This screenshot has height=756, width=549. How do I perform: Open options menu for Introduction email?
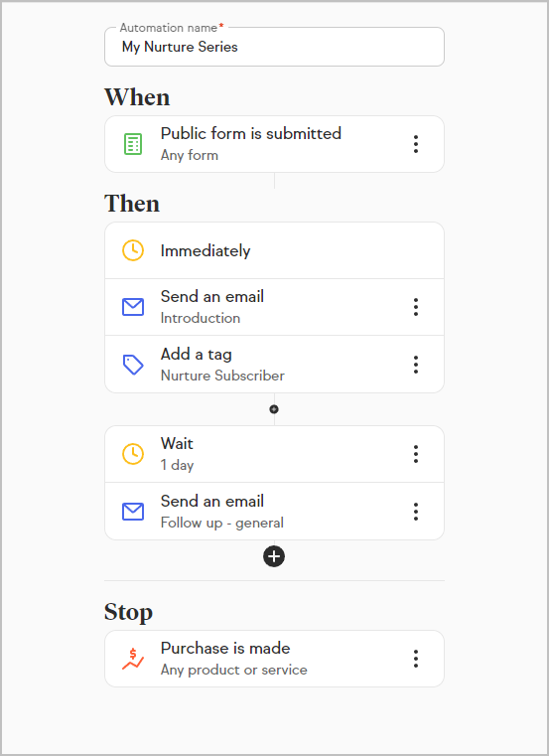tap(416, 307)
